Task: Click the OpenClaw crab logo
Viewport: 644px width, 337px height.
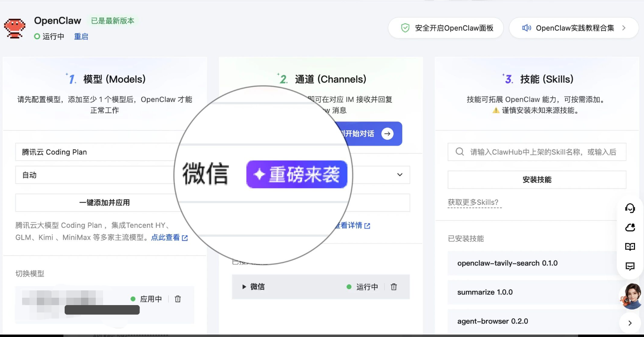Action: coord(15,29)
